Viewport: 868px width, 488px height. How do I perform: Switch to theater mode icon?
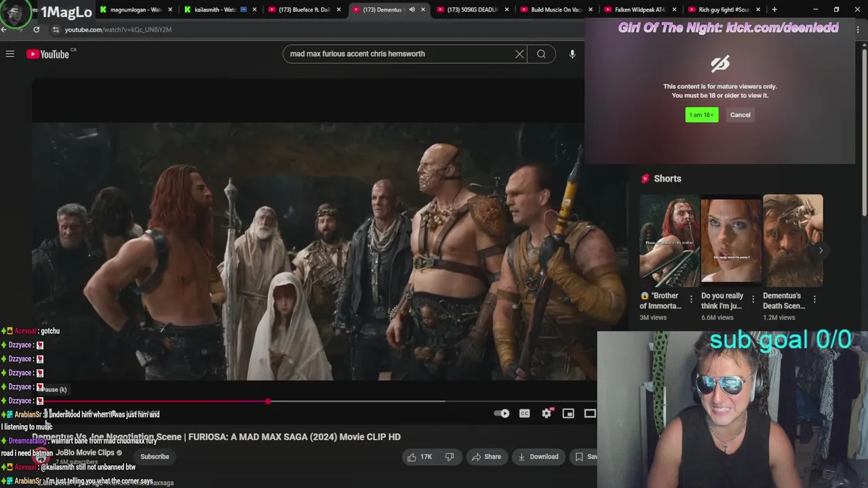590,413
